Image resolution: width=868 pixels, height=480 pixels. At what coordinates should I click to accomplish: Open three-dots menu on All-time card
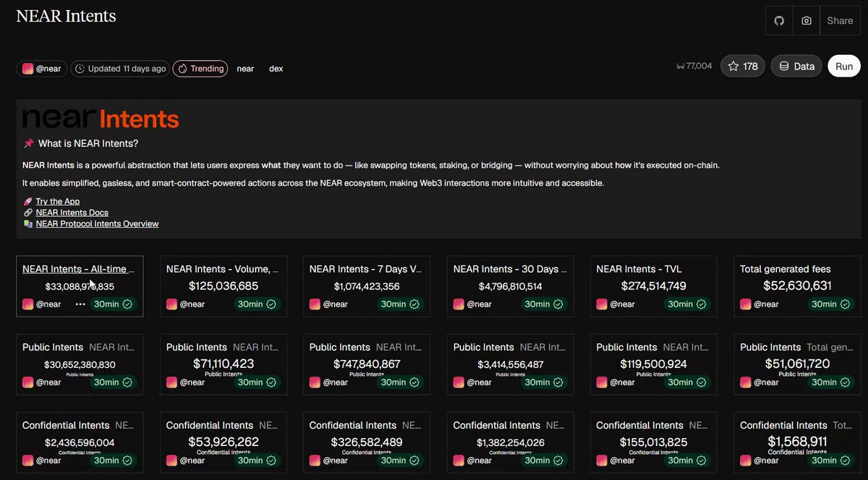(80, 304)
